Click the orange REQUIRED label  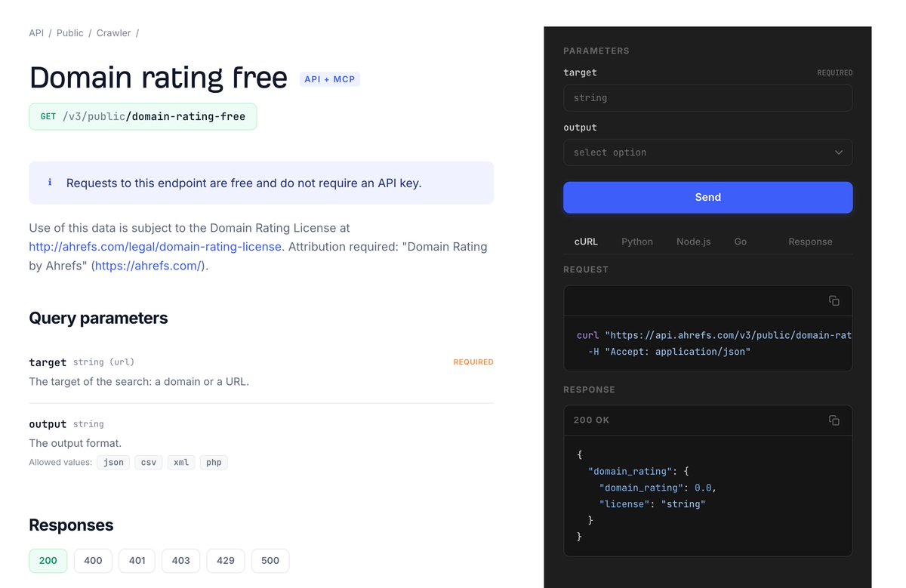[x=473, y=362]
